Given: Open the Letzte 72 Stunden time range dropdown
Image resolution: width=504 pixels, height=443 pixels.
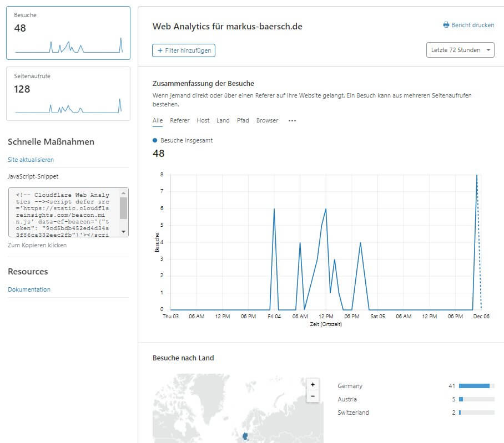Looking at the screenshot, I should (459, 50).
